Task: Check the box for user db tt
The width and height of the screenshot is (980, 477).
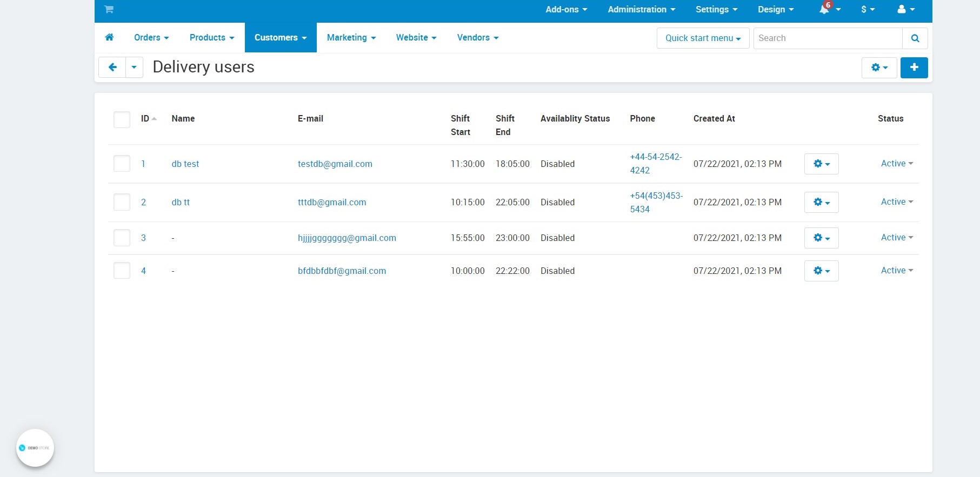Action: click(122, 202)
